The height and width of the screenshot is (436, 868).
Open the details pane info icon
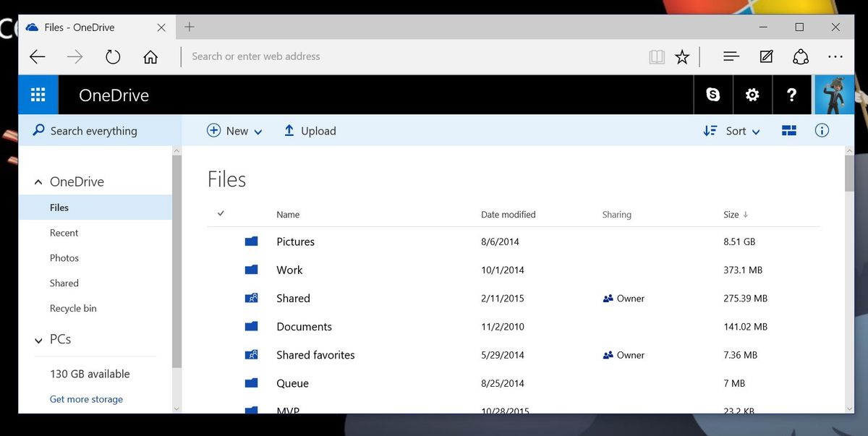(822, 130)
